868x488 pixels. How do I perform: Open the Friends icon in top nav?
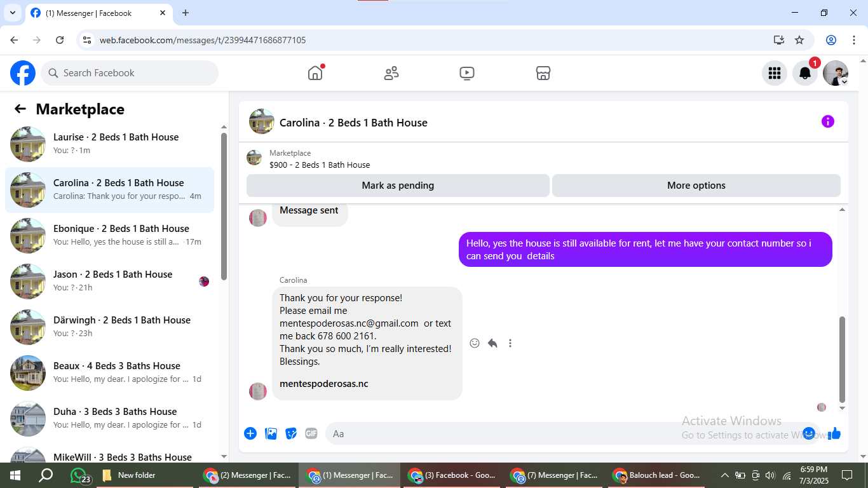point(391,73)
